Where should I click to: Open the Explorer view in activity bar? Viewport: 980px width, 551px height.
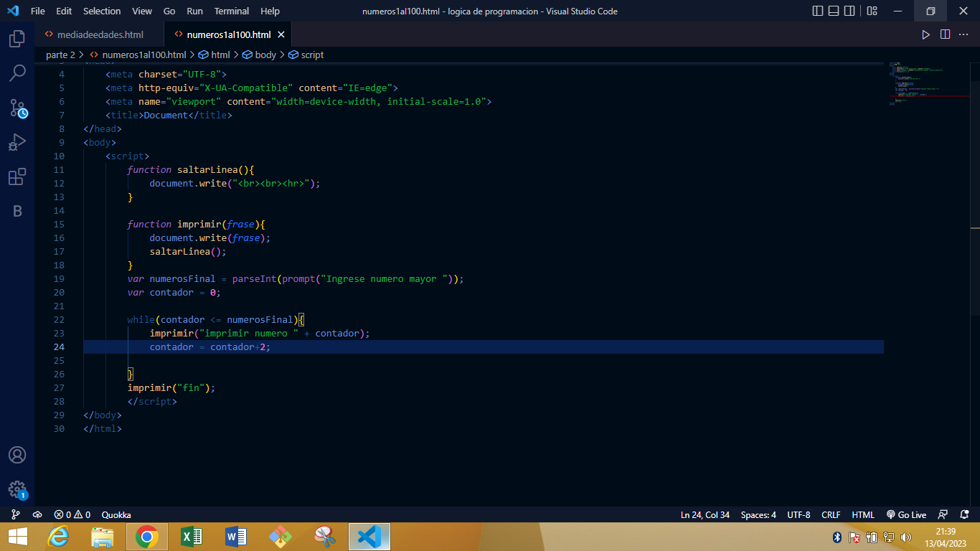coord(17,39)
